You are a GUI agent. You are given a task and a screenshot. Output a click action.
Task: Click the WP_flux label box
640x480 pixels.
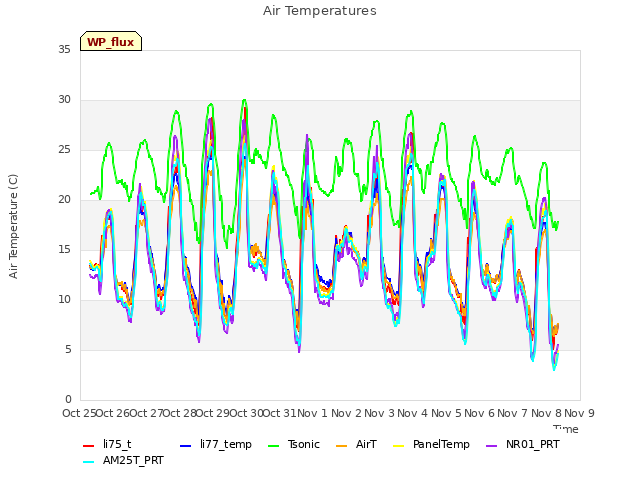tap(111, 41)
